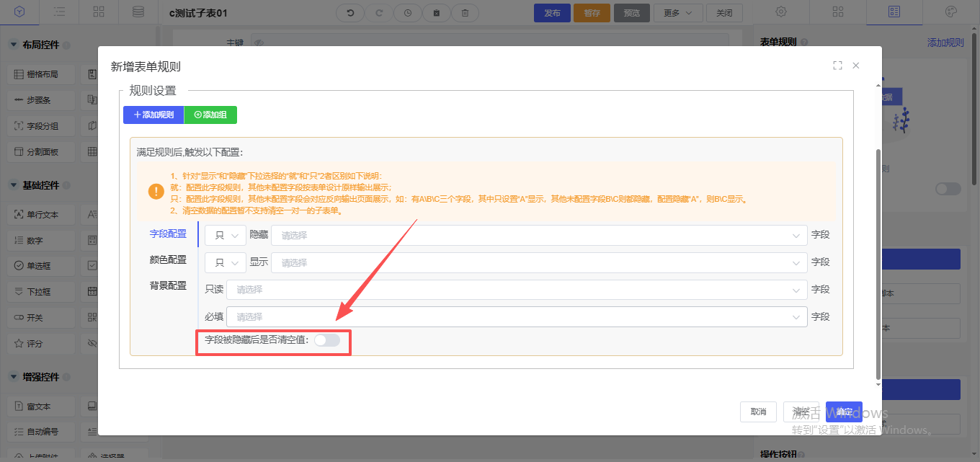The height and width of the screenshot is (462, 980).
Task: Open the settings gear icon at top right
Action: click(x=780, y=12)
